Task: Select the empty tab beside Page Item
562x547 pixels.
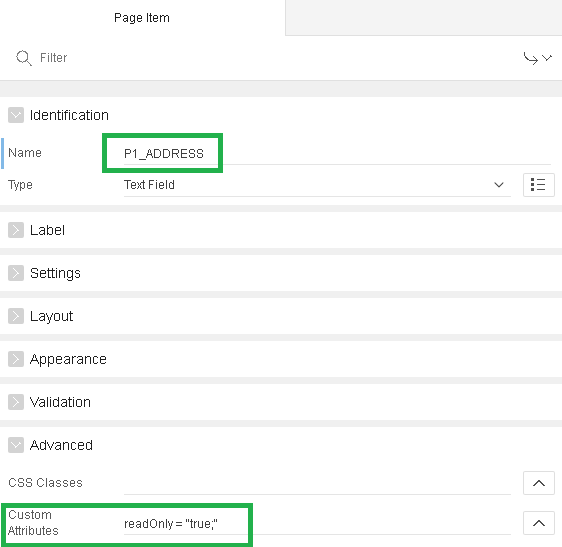Action: [x=424, y=18]
